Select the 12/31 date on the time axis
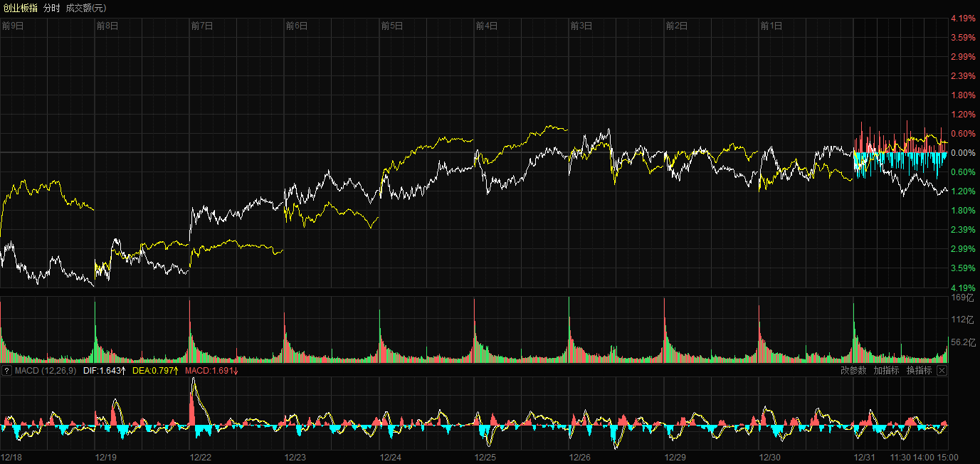Screen dimensions: 980x464 (x=865, y=458)
